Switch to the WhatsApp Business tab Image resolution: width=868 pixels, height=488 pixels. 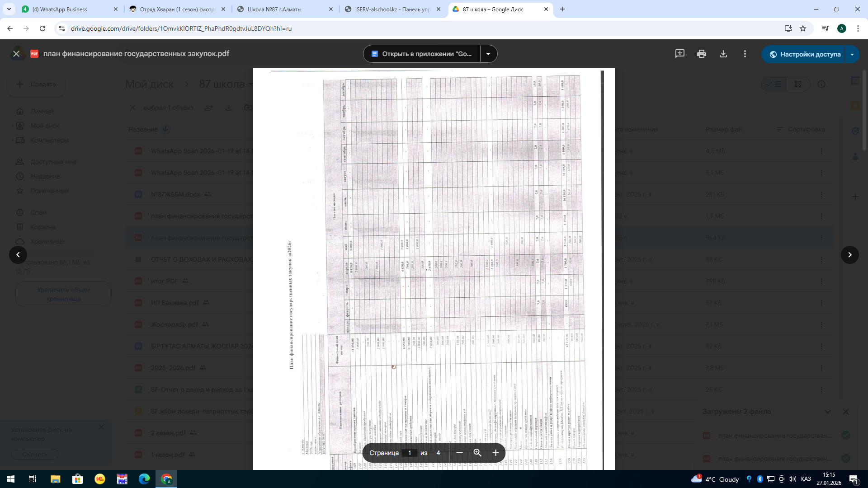[x=70, y=9]
